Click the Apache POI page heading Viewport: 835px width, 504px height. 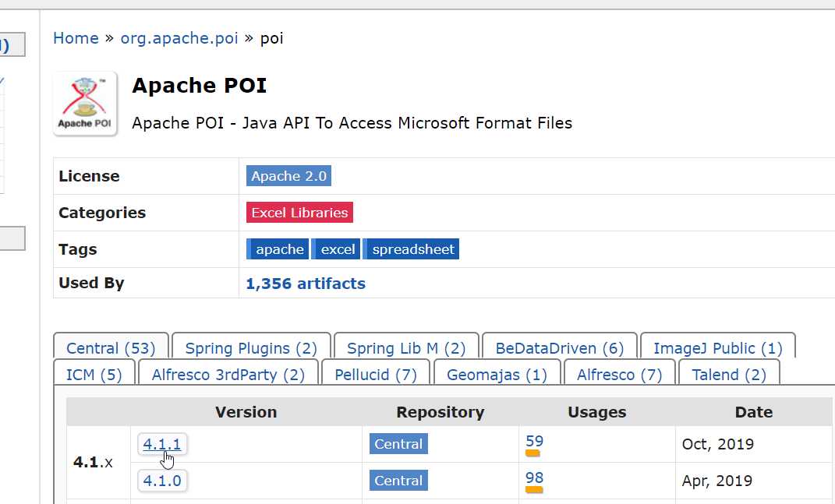coord(199,85)
